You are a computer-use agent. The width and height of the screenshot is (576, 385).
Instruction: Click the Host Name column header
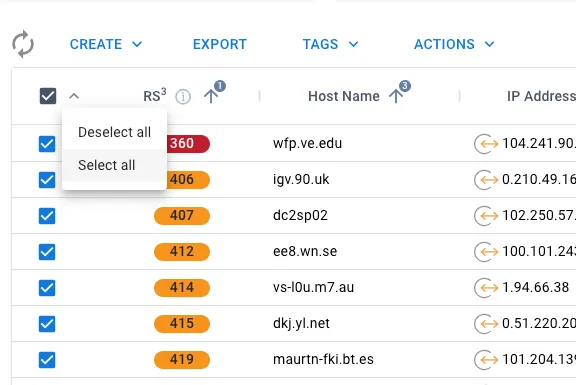point(343,96)
